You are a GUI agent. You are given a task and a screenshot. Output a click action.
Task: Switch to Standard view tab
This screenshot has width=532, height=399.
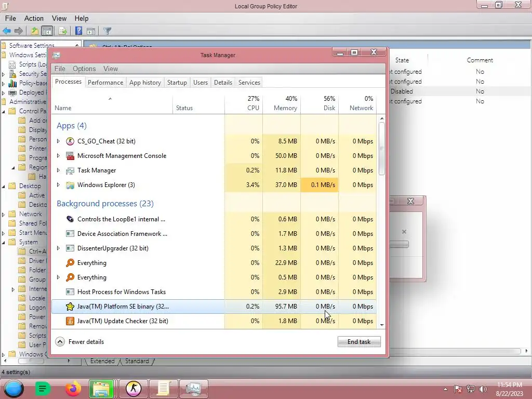(137, 362)
